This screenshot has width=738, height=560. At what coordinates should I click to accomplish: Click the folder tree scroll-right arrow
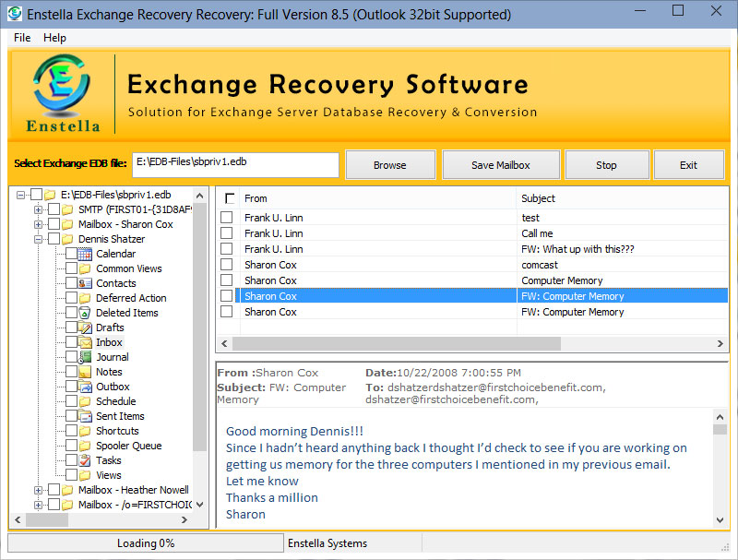point(184,520)
